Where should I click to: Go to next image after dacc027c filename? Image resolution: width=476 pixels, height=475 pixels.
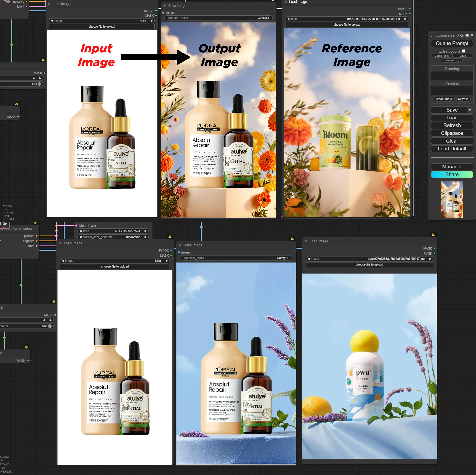tap(430, 259)
